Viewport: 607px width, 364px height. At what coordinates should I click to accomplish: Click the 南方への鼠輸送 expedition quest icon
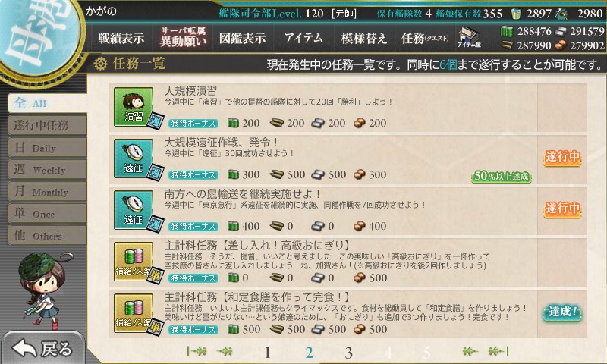point(134,210)
